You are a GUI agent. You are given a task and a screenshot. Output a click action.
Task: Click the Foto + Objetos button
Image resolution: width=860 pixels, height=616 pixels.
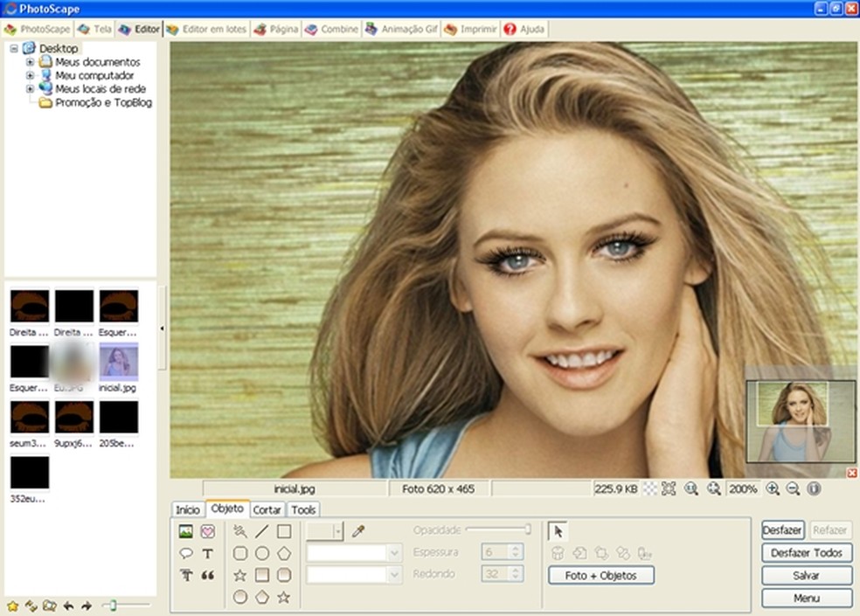click(x=601, y=575)
